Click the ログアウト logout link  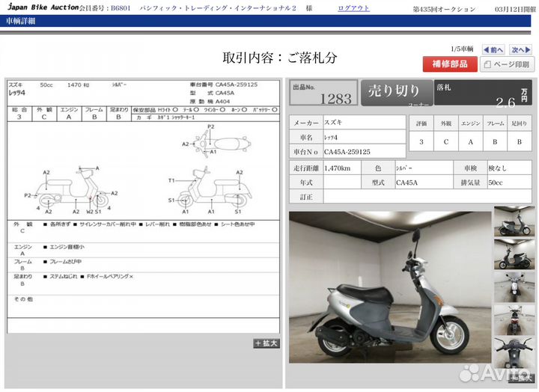pos(353,8)
